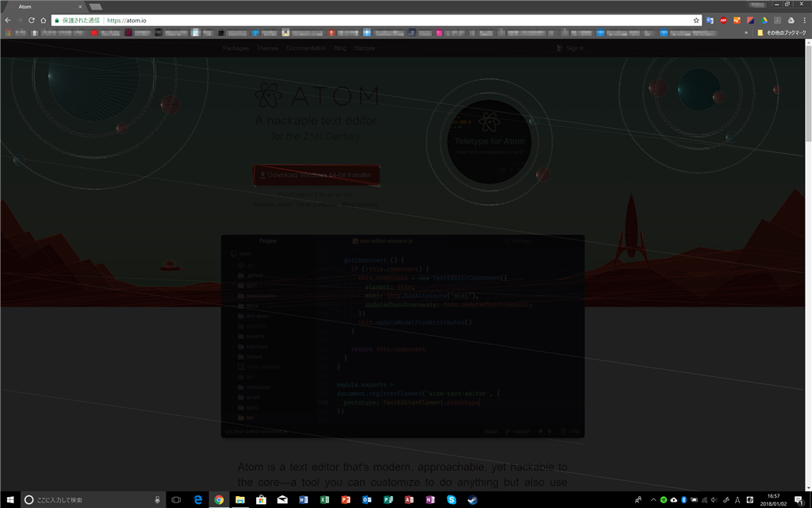812x508 pixels.
Task: Launch Outlook from the taskbar
Action: click(x=367, y=500)
